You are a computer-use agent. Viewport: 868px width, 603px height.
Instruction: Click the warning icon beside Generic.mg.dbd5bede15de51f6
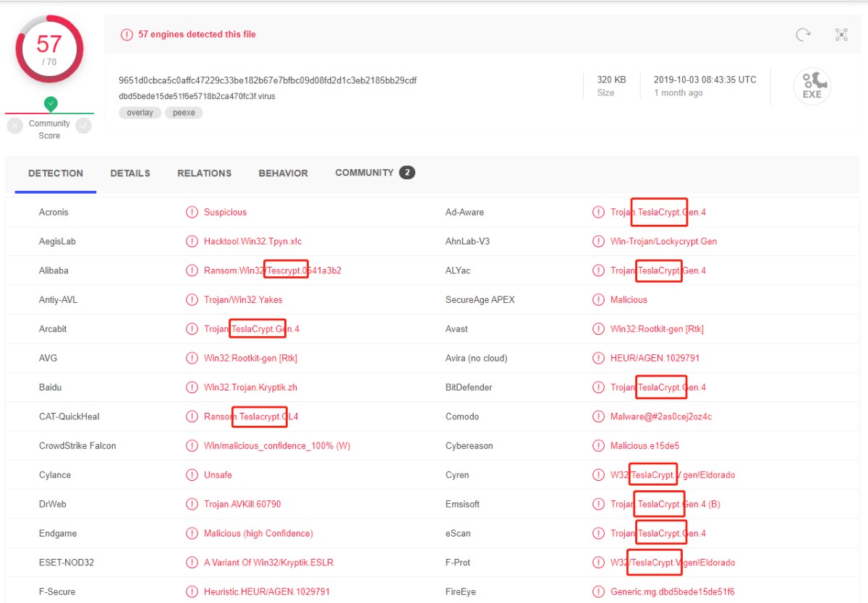tap(598, 591)
